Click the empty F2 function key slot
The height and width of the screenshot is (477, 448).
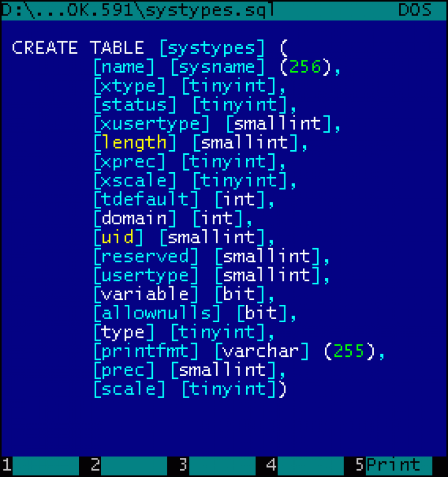[134, 465]
